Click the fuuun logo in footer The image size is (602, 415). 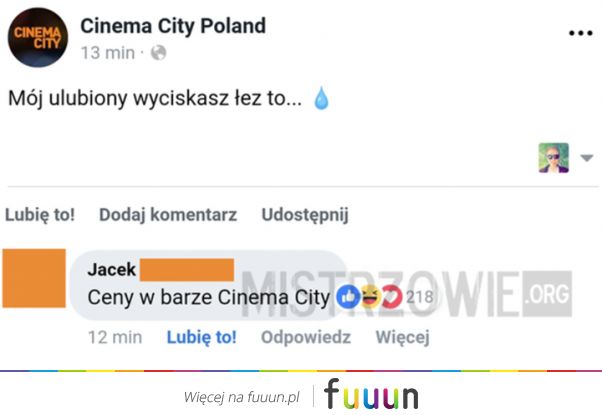[371, 395]
